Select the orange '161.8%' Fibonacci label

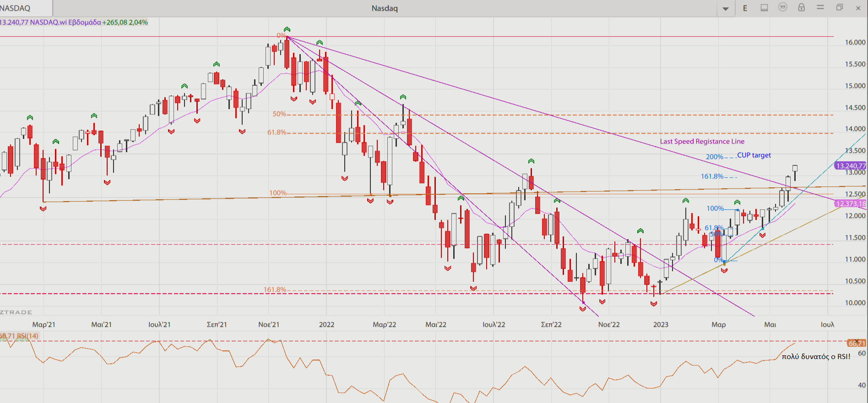(275, 289)
